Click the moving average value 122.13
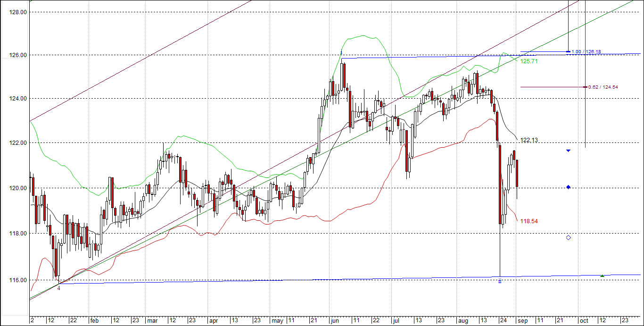This screenshot has width=644, height=326. (529, 140)
